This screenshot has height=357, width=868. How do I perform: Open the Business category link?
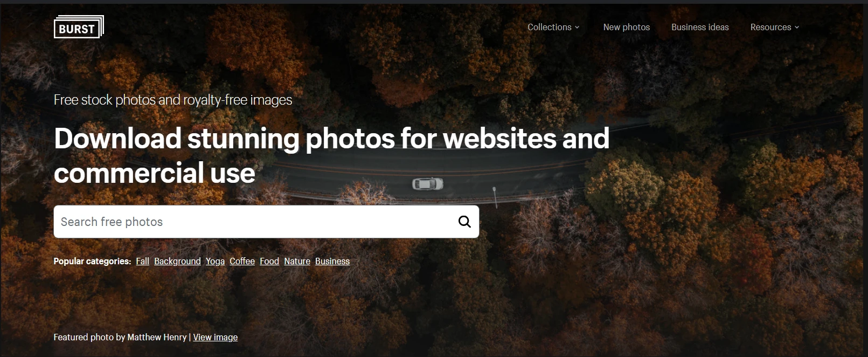click(332, 261)
